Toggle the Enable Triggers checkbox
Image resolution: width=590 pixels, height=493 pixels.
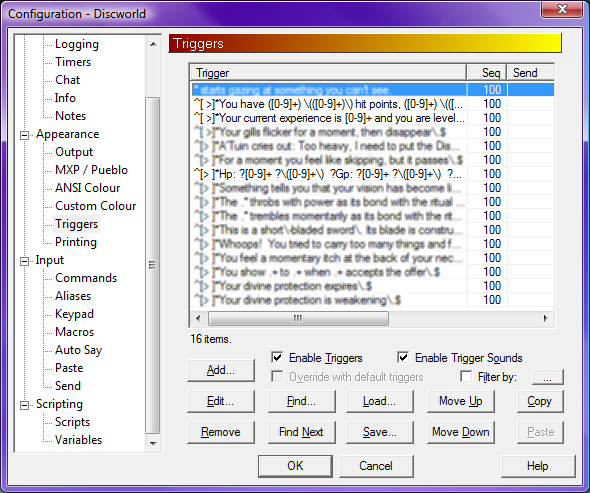[277, 357]
